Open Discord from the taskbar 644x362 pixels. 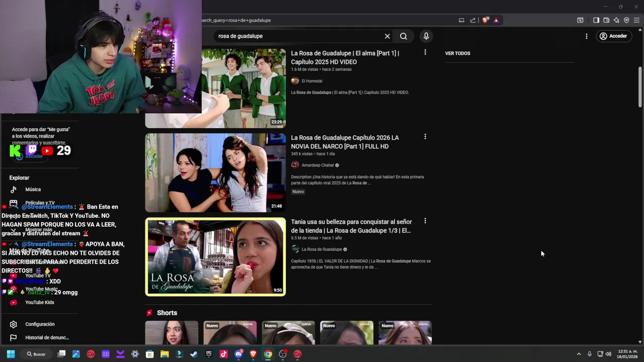(x=238, y=354)
